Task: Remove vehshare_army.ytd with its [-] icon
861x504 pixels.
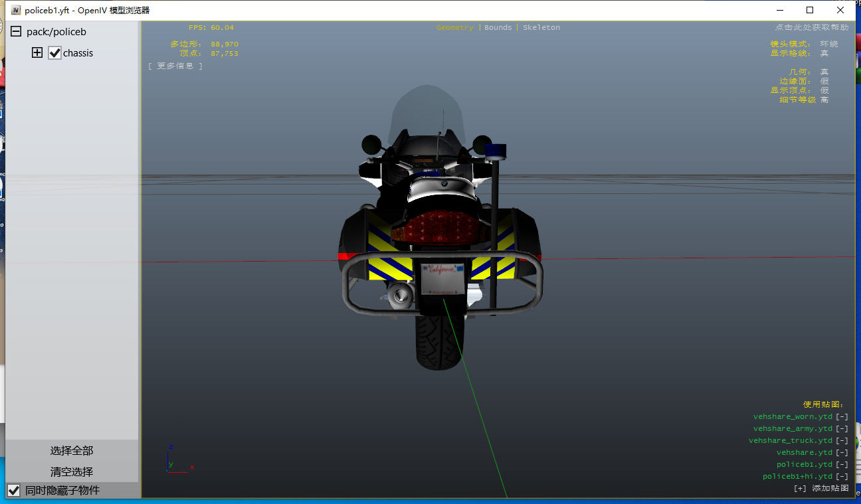Action: click(842, 429)
